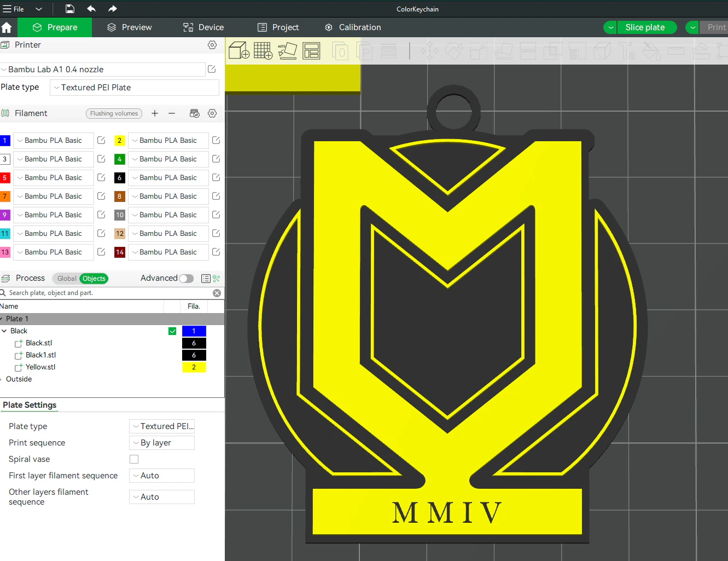Open filament 6 Bambu PLA Basic dropdown
The width and height of the screenshot is (728, 561).
[168, 178]
